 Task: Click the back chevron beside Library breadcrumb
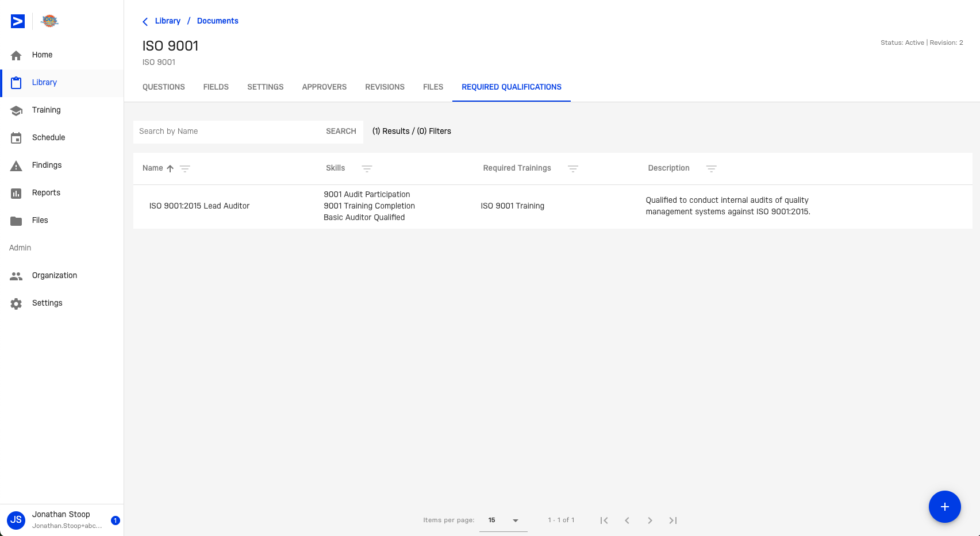click(145, 21)
